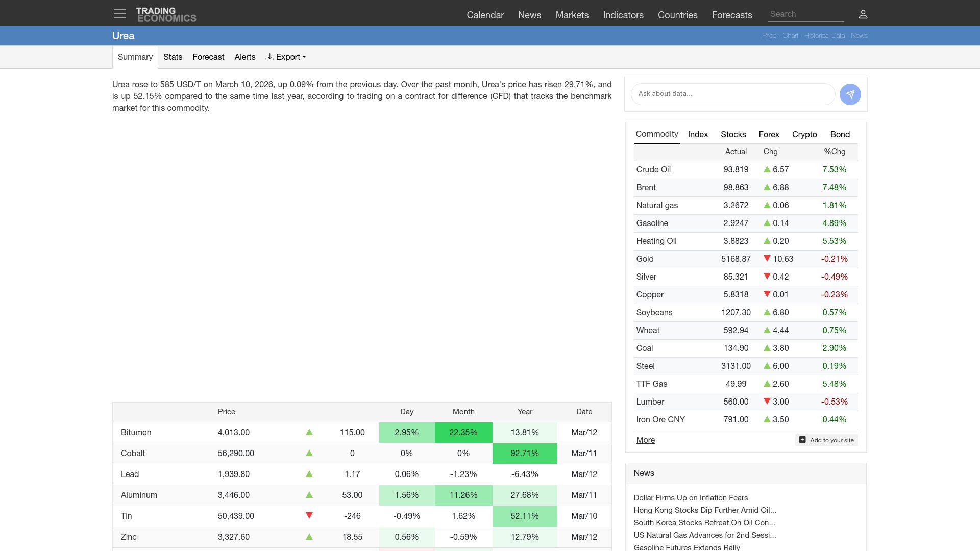Switch market panel to Crypto tab
Viewport: 980px width, 551px height.
pos(804,134)
